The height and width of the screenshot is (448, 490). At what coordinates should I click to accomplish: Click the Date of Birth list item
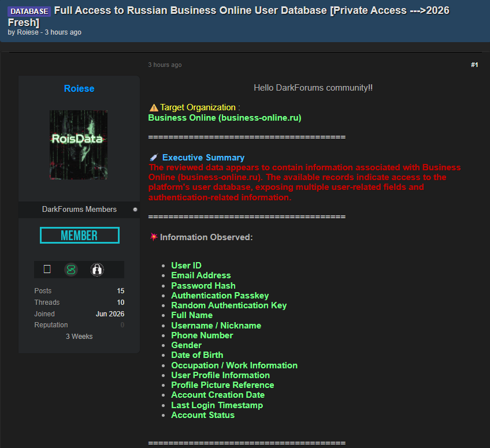pyautogui.click(x=197, y=355)
